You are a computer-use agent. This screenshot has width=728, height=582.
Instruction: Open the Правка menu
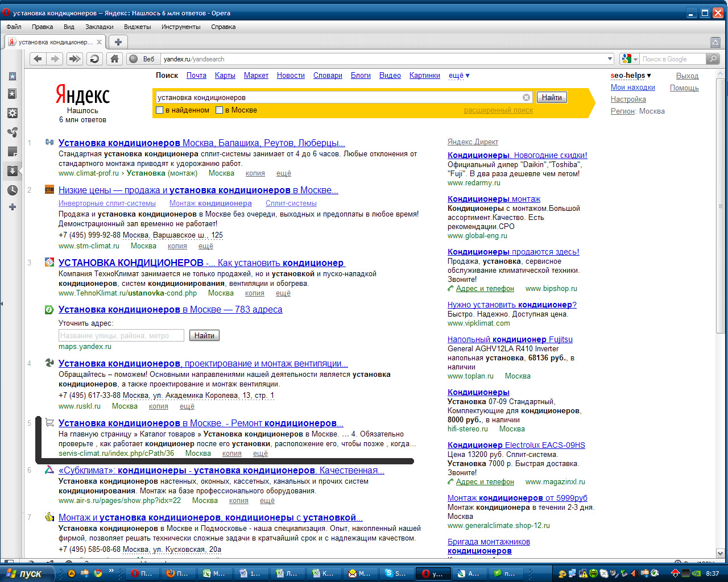[42, 27]
